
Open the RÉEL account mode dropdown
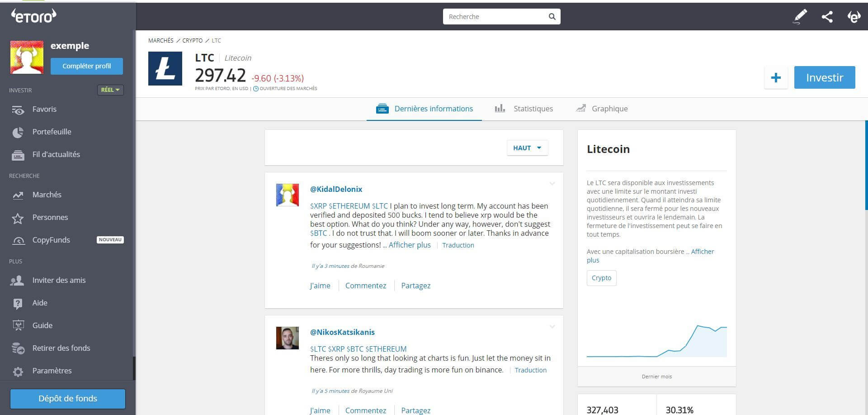pyautogui.click(x=110, y=90)
